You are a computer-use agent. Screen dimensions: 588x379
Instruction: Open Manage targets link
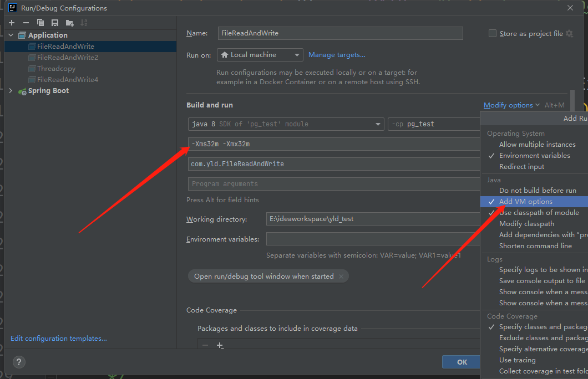pos(337,55)
